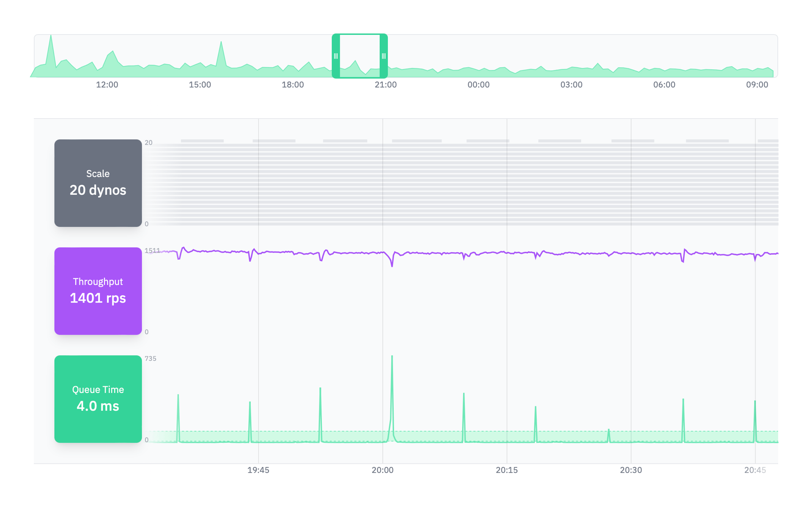Click the 00:00 label in overview timeline
Screen dimensions: 812x518
(x=478, y=85)
